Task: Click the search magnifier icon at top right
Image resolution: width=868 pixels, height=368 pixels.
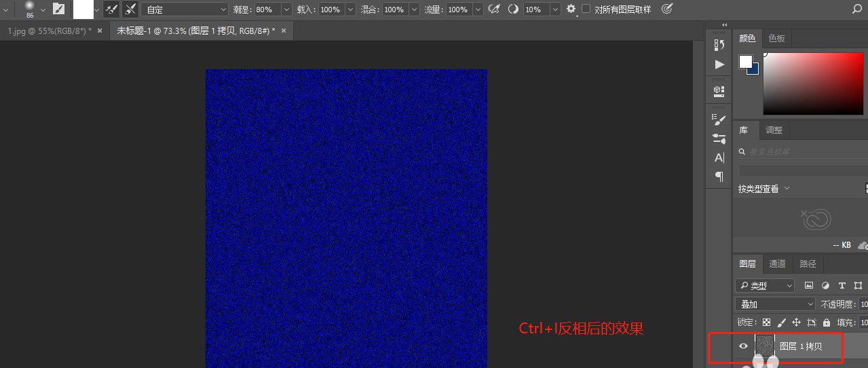Action: point(856,9)
